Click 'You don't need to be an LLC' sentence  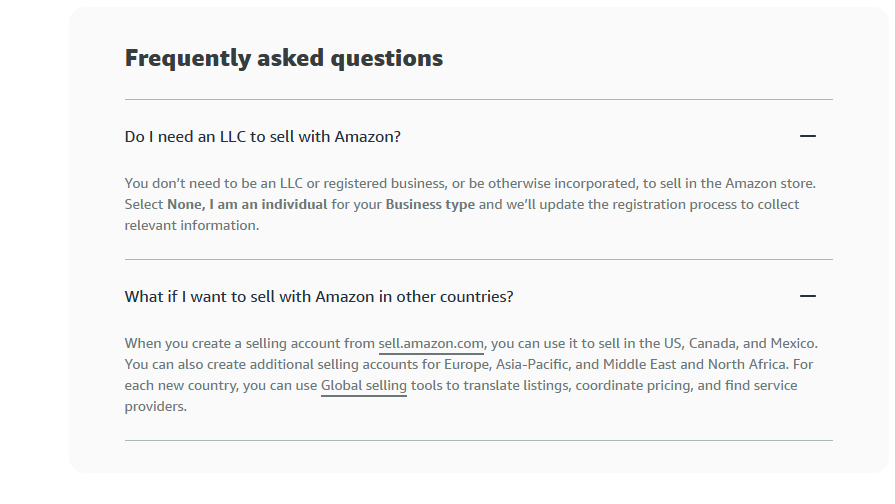click(x=213, y=184)
